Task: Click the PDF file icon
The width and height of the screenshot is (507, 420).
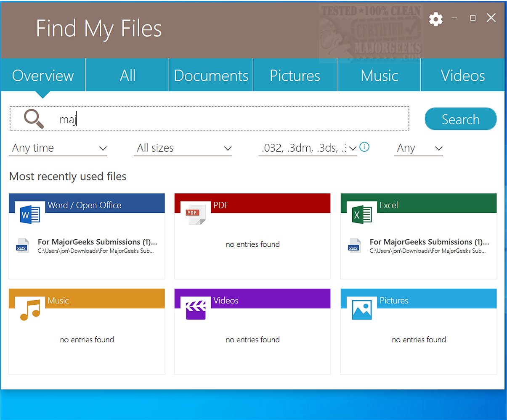Action: (196, 214)
